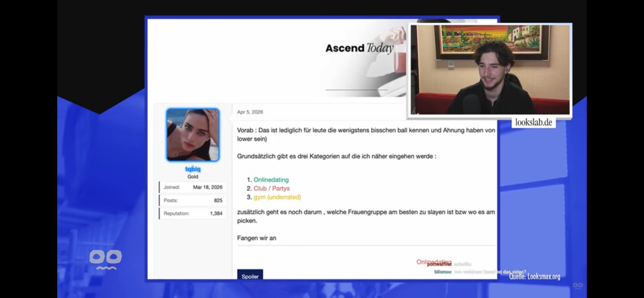Click the 'Joined:' label

(172, 187)
